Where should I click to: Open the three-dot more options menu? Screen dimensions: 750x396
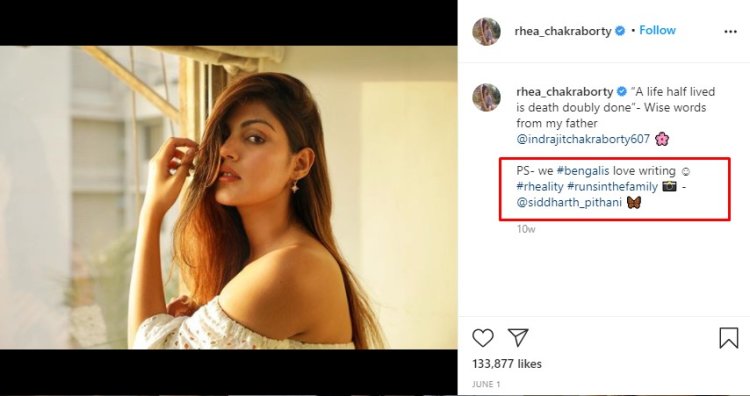point(730,32)
